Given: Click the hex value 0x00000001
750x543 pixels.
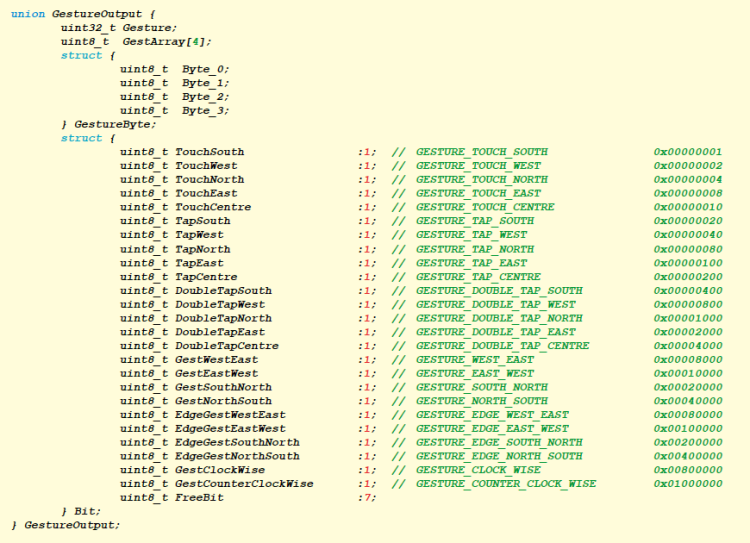Looking at the screenshot, I should click(x=688, y=152).
